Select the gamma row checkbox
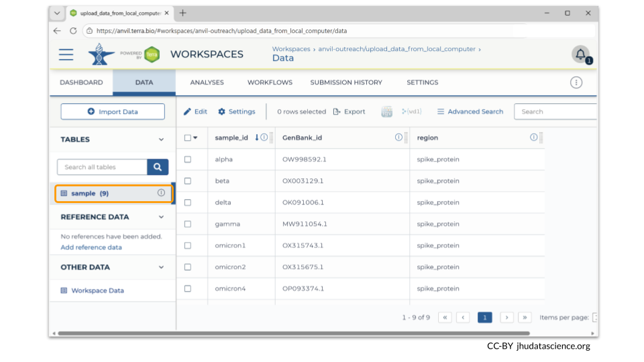The height and width of the screenshot is (362, 644). pyautogui.click(x=188, y=224)
